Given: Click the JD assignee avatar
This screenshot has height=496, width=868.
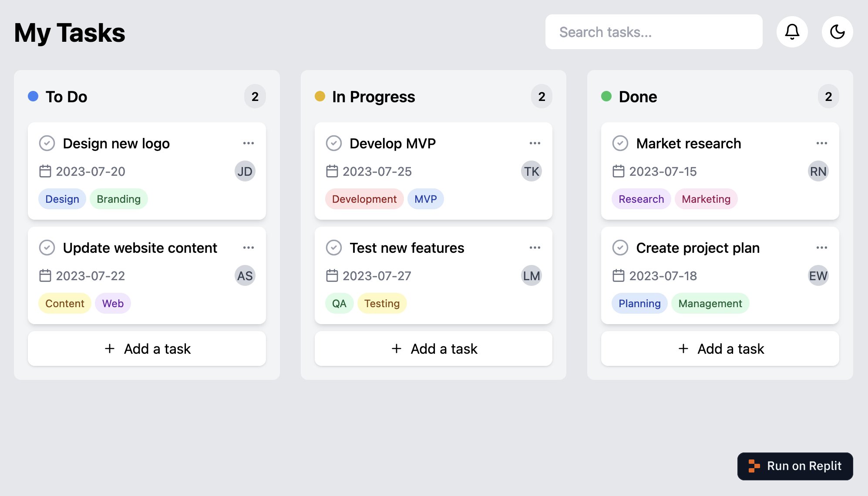Looking at the screenshot, I should (245, 171).
